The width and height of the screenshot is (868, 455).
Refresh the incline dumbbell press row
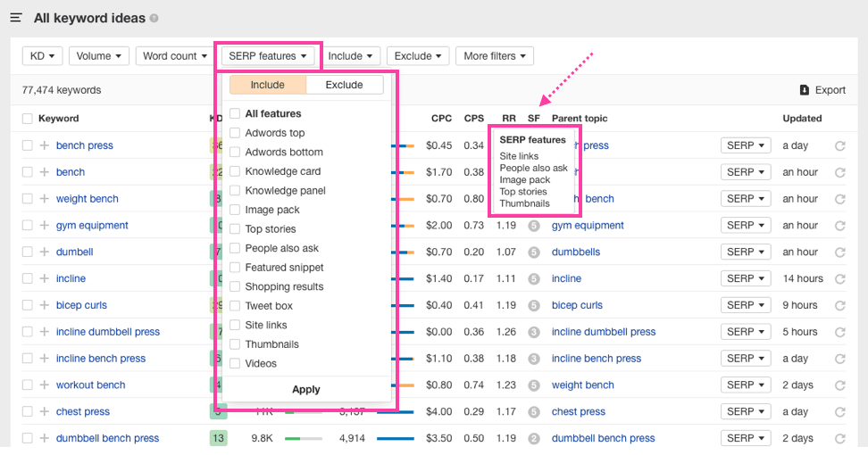click(839, 332)
